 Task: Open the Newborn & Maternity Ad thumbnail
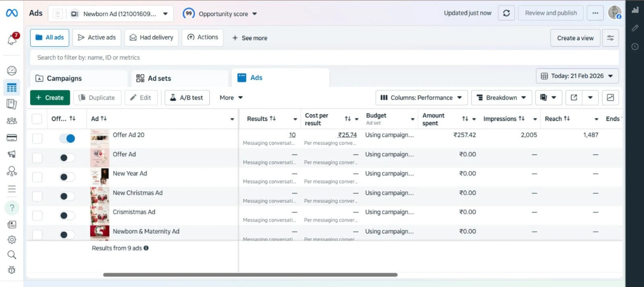[x=100, y=232]
